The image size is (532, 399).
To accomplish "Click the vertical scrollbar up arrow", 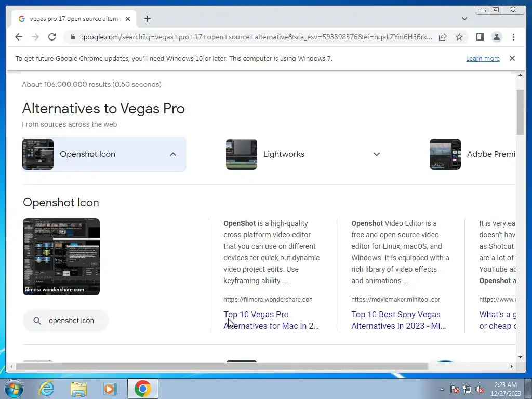I will tap(520, 75).
